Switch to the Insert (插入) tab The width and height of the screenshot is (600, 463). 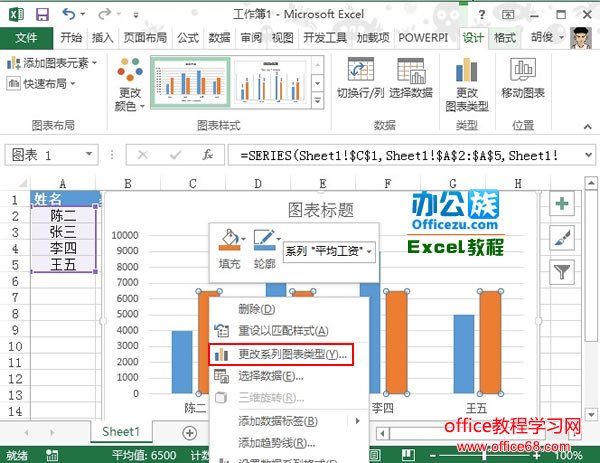[x=102, y=37]
